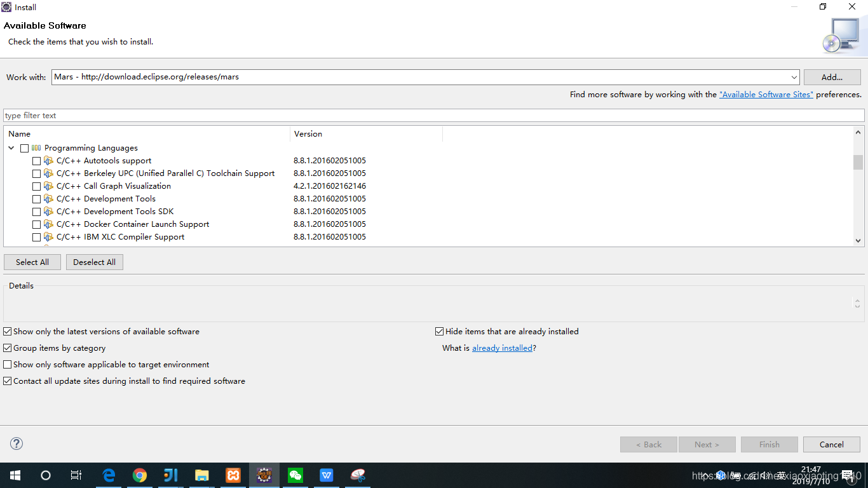Toggle Show only the latest versions checkbox
The width and height of the screenshot is (868, 488).
click(x=8, y=332)
